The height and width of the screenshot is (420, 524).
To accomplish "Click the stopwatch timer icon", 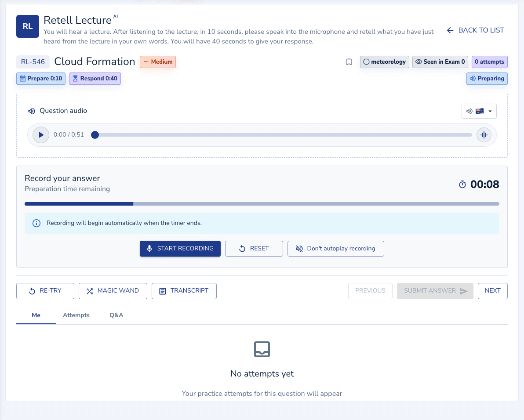I will pyautogui.click(x=462, y=184).
